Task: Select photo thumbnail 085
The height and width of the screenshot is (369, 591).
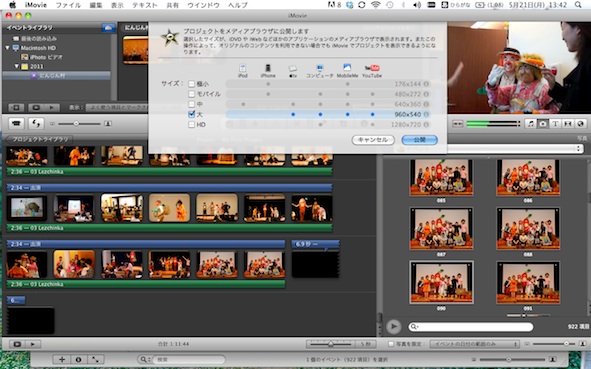Action: tap(441, 177)
